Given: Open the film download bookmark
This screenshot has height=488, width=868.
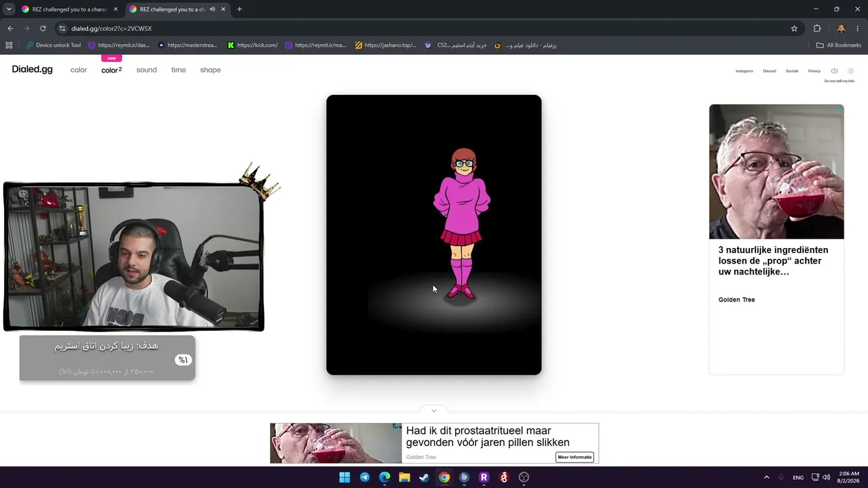Looking at the screenshot, I should click(x=526, y=45).
